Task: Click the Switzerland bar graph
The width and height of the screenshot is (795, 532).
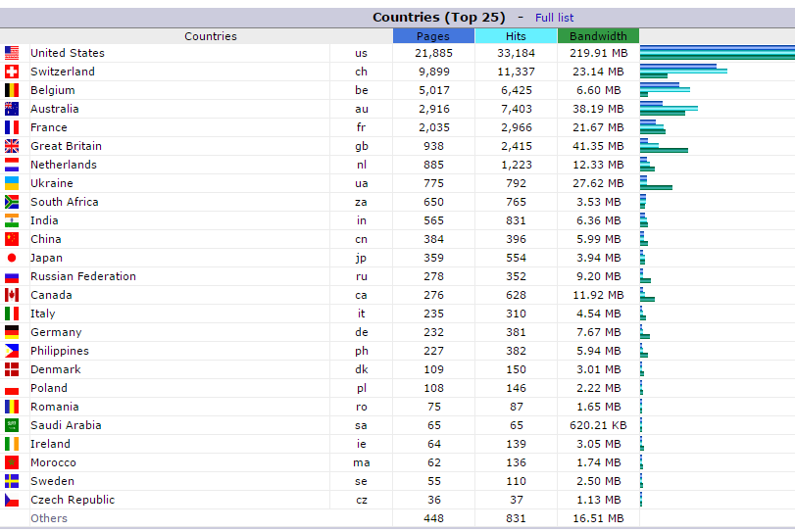Action: tap(683, 72)
